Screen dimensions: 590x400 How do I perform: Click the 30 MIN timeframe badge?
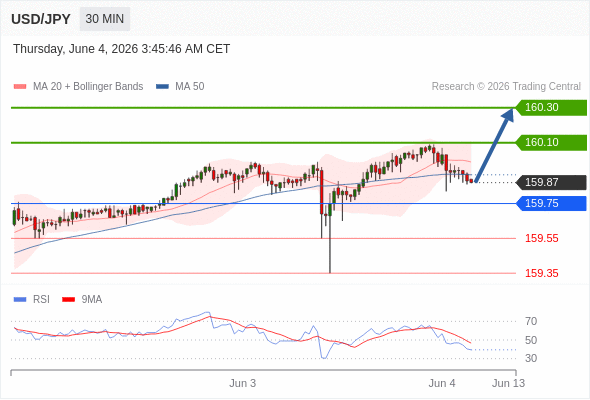click(105, 19)
